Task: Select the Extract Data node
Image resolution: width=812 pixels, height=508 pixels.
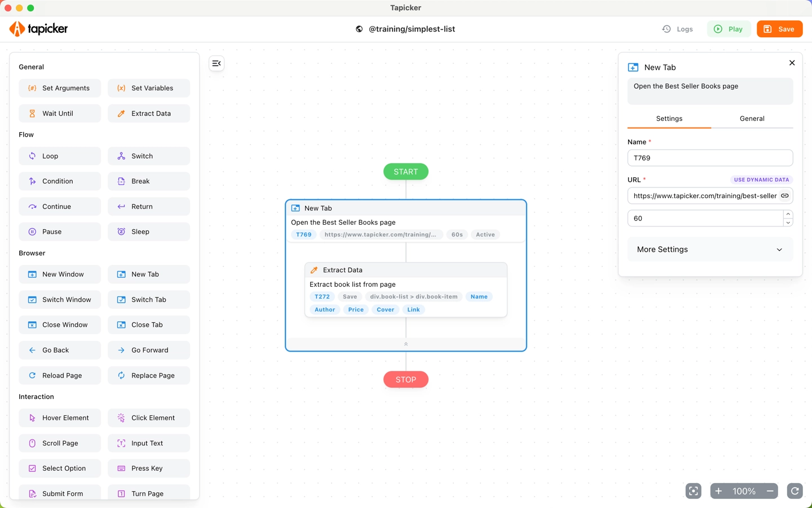Action: tap(406, 290)
